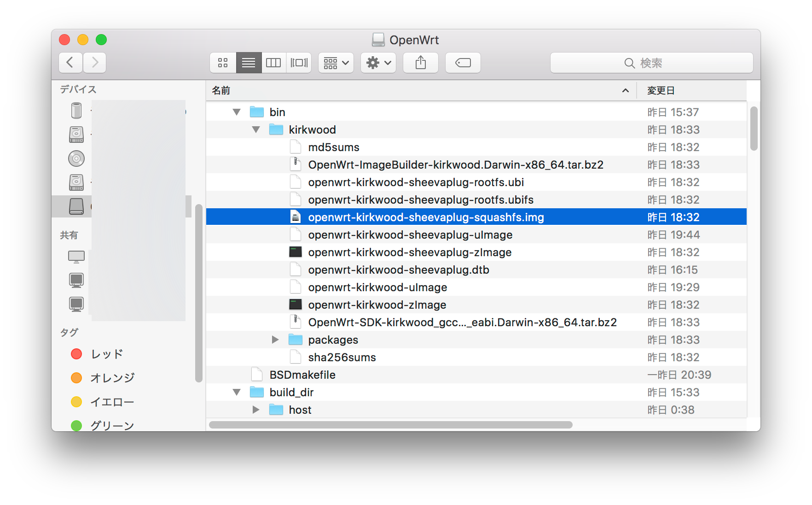The image size is (812, 505).
Task: Select the host folder icon
Action: pos(276,410)
